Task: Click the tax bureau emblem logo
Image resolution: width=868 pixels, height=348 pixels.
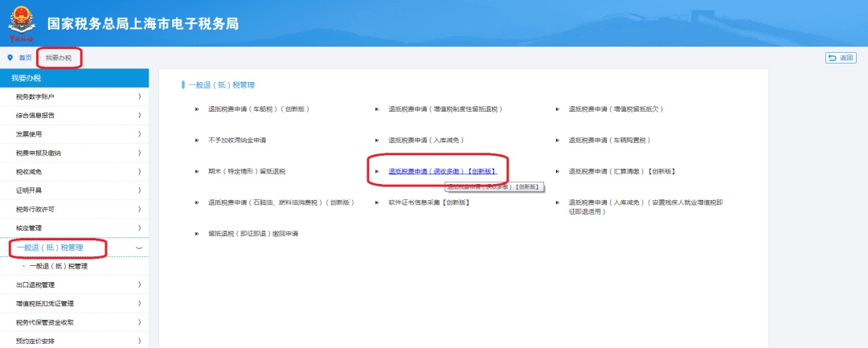Action: click(x=23, y=21)
